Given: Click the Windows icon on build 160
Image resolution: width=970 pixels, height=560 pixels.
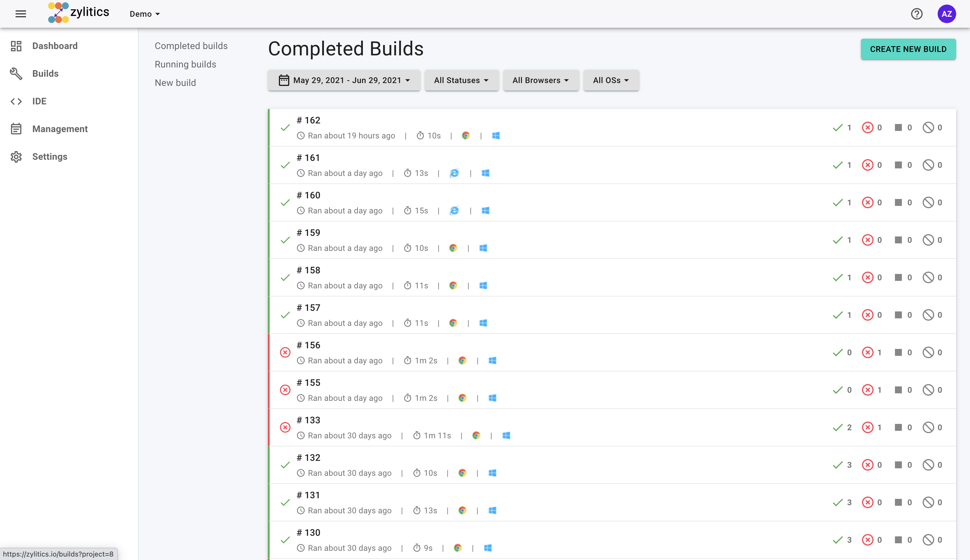Looking at the screenshot, I should click(485, 211).
